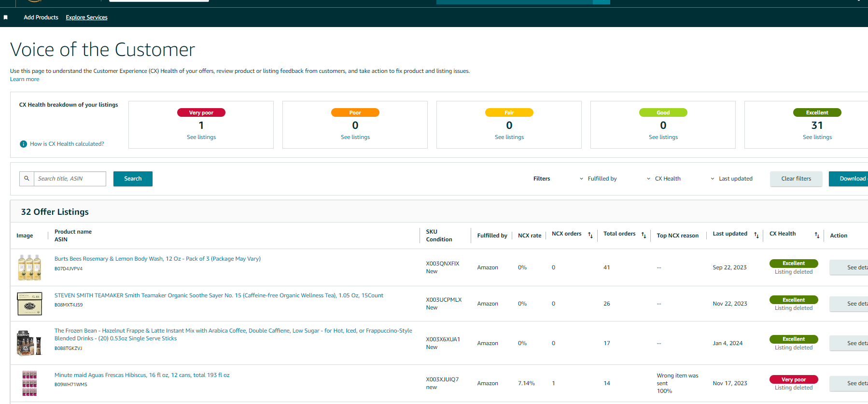
Task: See details for the Smith Teamaker listing
Action: (849, 304)
